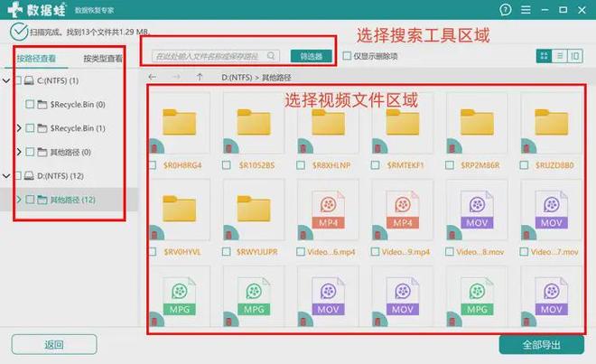Tick the checkbox beside Video...6.mp4
Image resolution: width=596 pixels, height=364 pixels.
301,251
